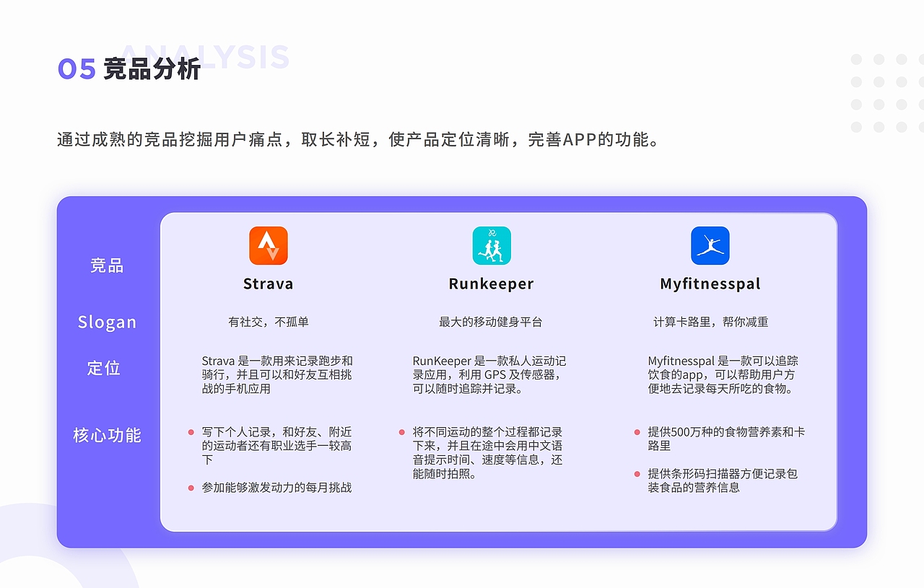Click the RunKeeper positioning paragraph

click(x=489, y=374)
